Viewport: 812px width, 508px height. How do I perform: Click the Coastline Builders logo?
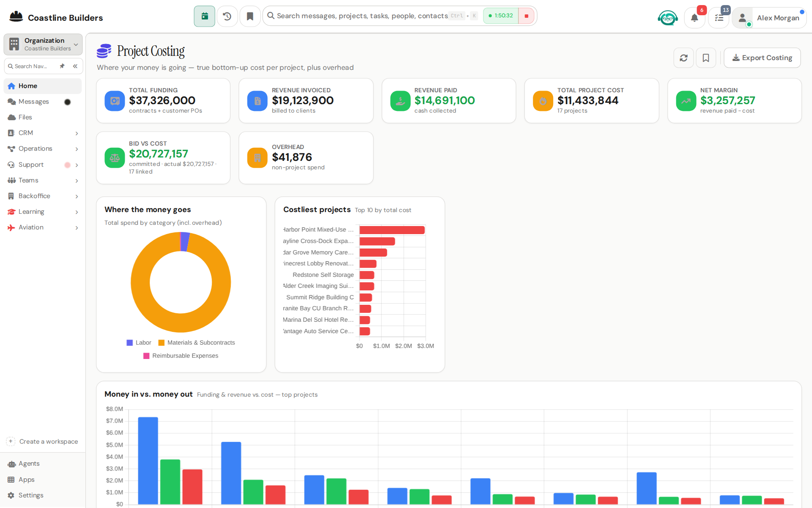click(16, 17)
